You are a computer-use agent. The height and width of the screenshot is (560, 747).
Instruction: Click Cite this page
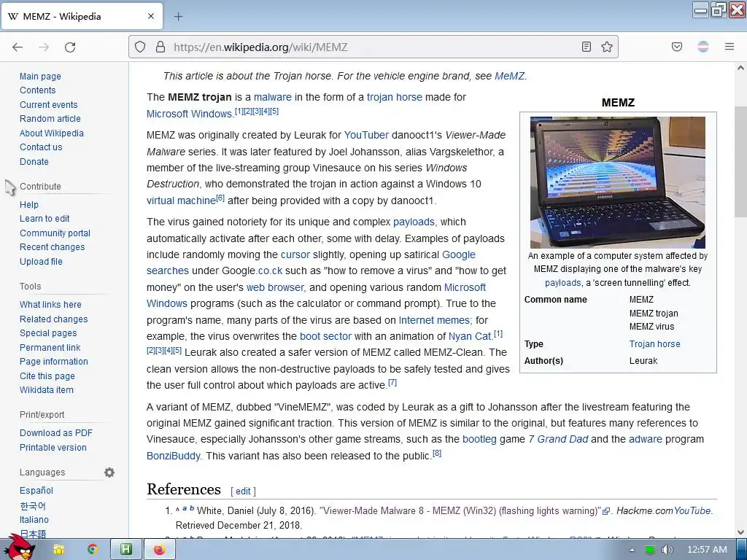[47, 376]
